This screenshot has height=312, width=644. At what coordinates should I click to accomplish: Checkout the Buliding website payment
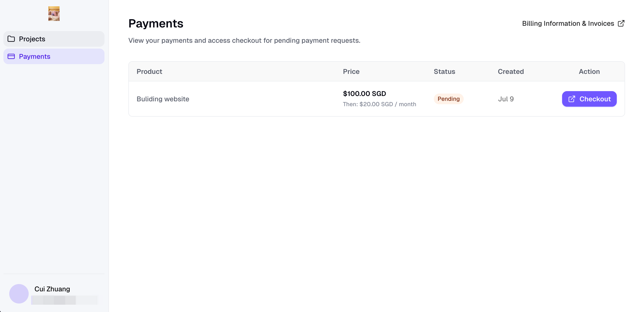click(589, 99)
